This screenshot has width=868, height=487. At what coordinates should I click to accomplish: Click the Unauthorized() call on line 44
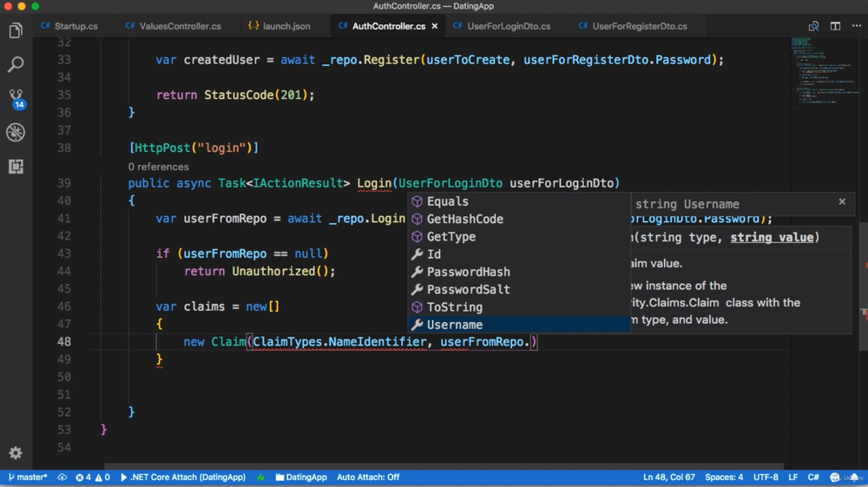280,271
